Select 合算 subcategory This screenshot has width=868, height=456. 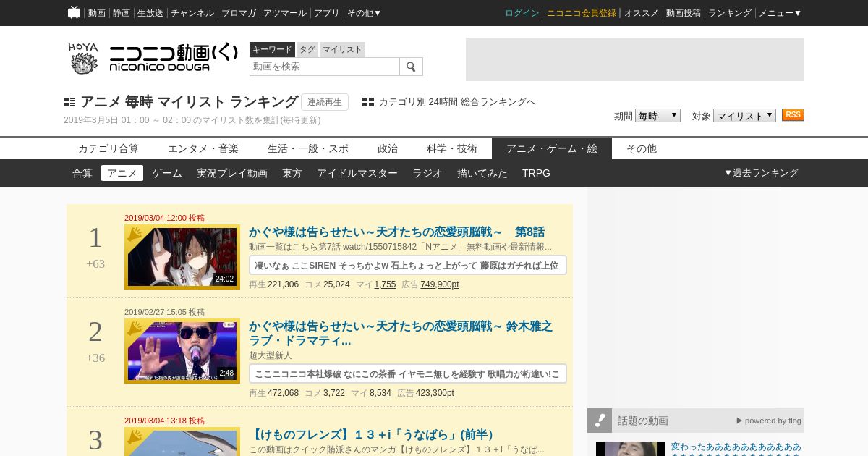pos(82,173)
